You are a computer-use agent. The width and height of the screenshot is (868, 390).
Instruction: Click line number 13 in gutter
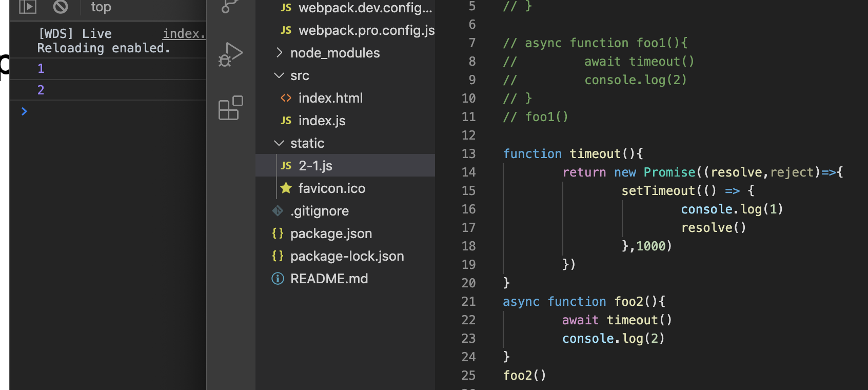(x=468, y=154)
